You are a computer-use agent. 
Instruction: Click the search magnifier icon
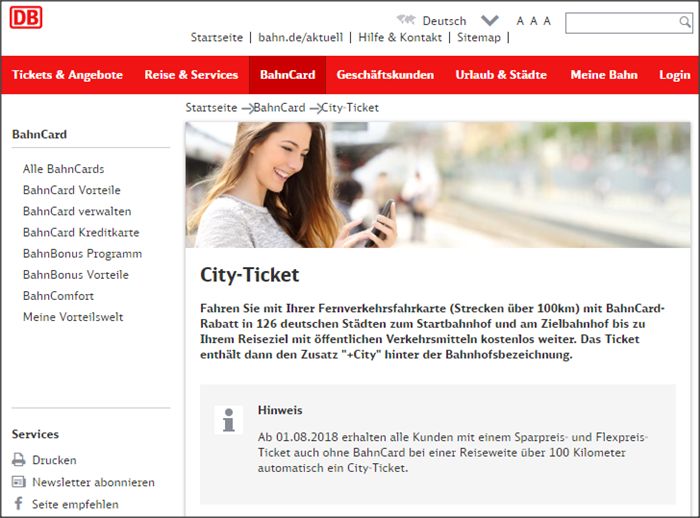pos(684,22)
